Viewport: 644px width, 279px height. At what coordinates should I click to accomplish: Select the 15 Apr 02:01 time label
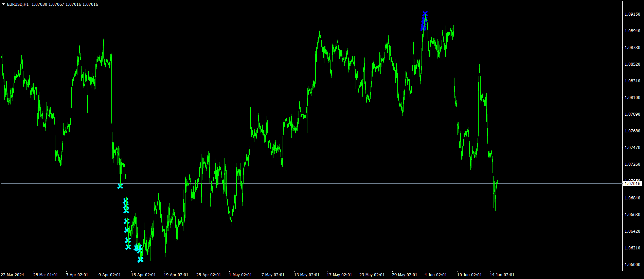coord(143,275)
